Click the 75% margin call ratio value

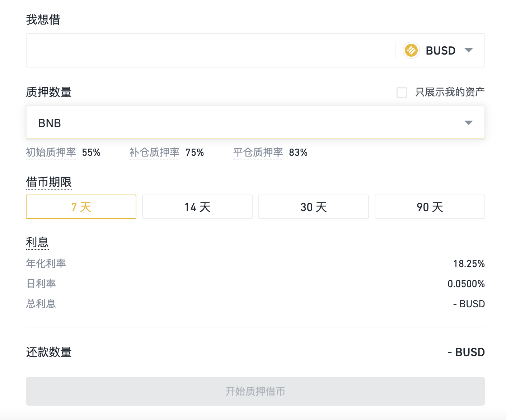click(x=195, y=153)
